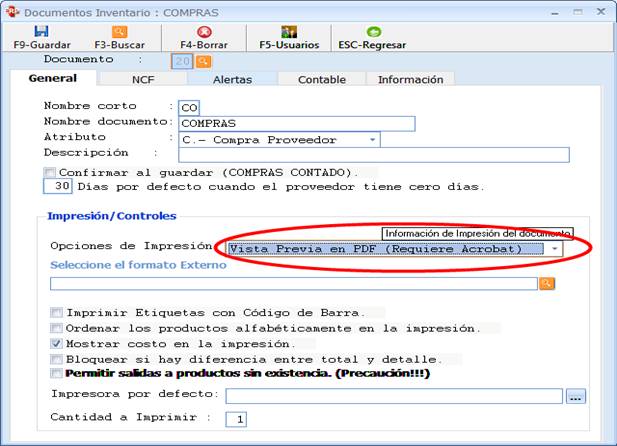
Task: Open the Opciones de Impresión dropdown
Action: point(554,249)
